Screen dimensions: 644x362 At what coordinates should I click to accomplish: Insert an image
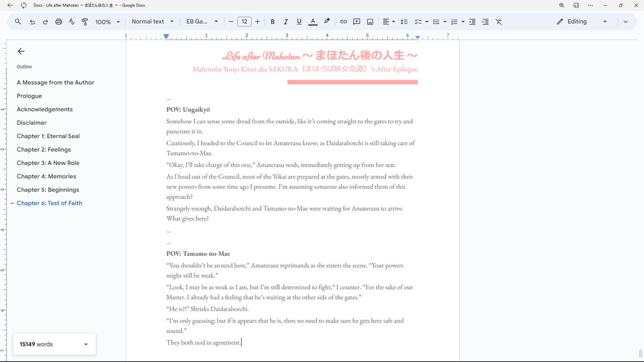click(x=370, y=21)
